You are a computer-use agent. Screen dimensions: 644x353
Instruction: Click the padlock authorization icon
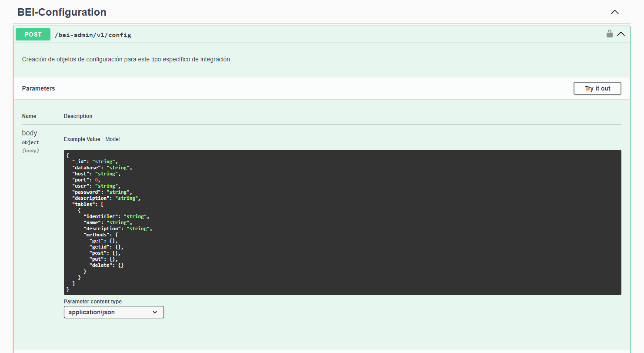[609, 33]
